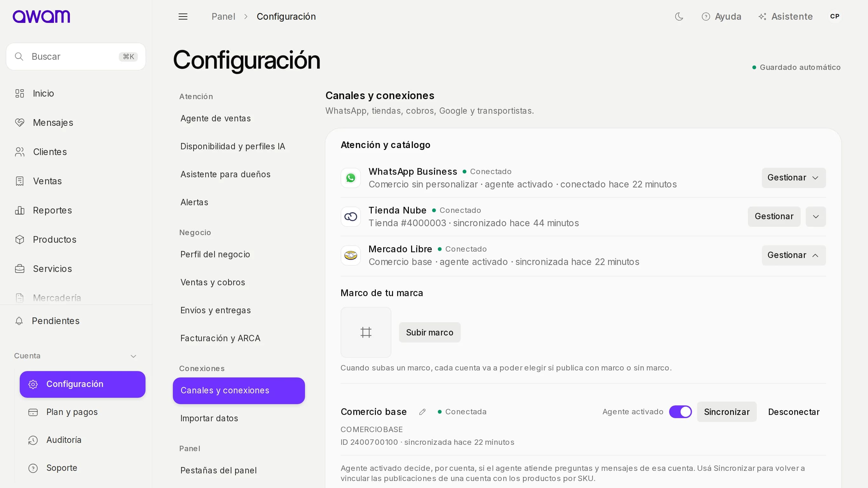
Task: Toggle the Agente activado switch
Action: pos(680,412)
